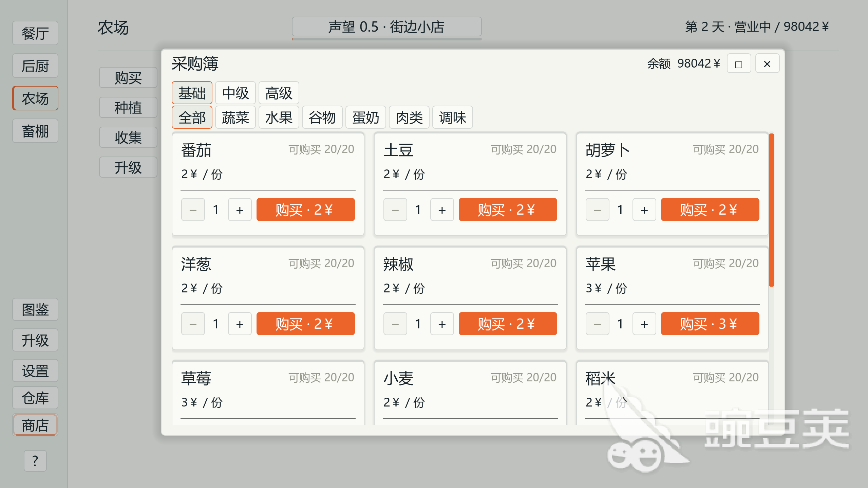Select the farm 种植 action
Image resolution: width=868 pixels, height=488 pixels.
pyautogui.click(x=128, y=108)
